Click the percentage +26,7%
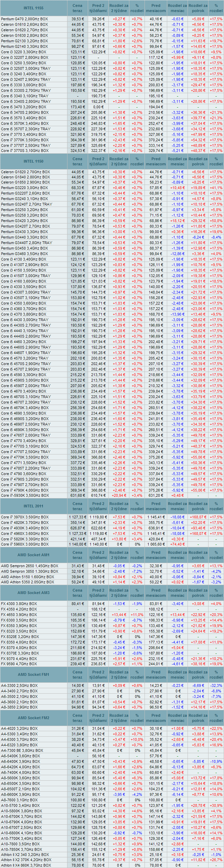 [216, 860]
